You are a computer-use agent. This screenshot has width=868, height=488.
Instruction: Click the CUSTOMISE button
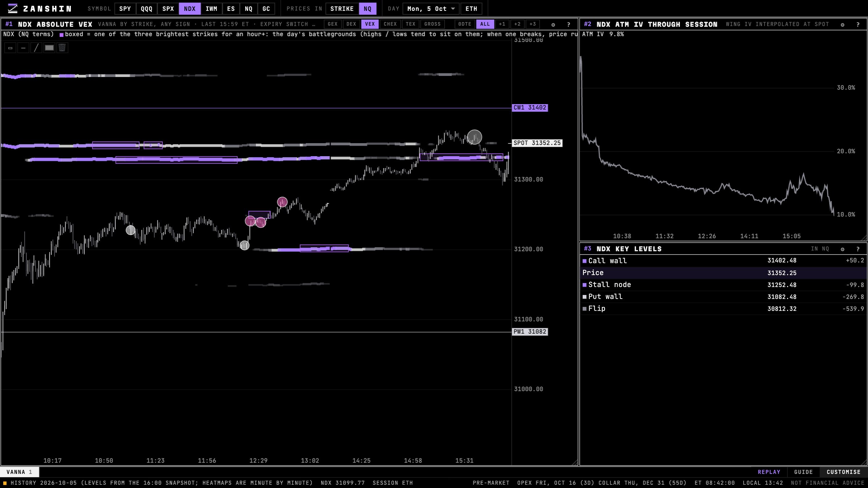pos(843,472)
